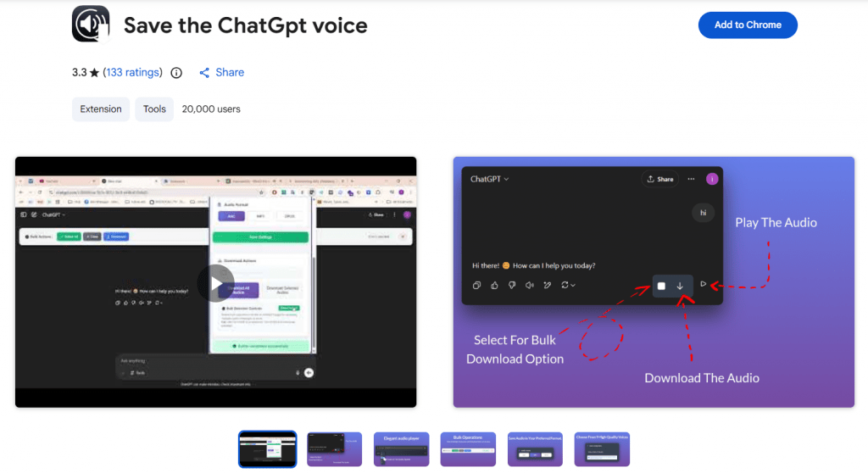Select the Elegant audio player thumbnail
Image resolution: width=868 pixels, height=473 pixels.
(x=401, y=449)
